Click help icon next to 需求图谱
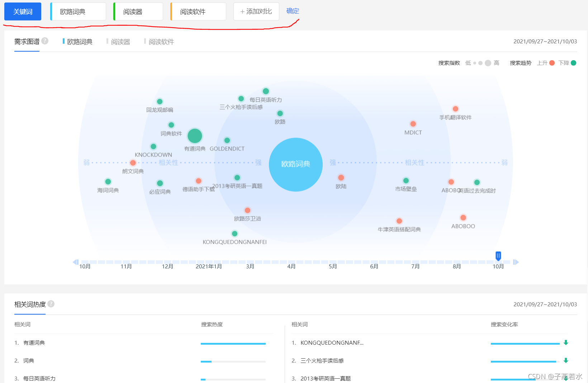This screenshot has height=383, width=588. click(x=45, y=41)
